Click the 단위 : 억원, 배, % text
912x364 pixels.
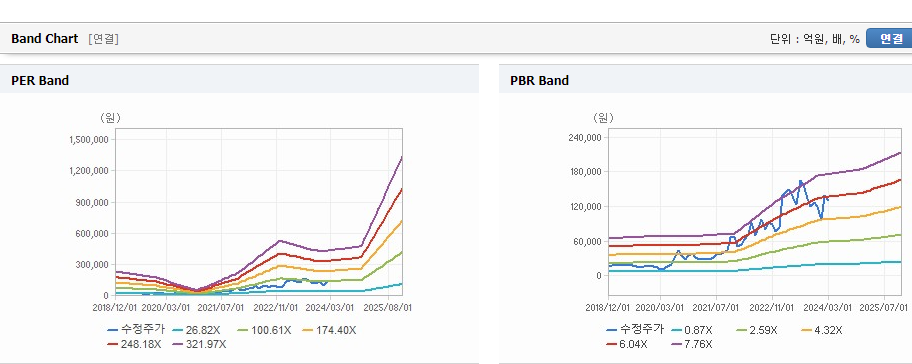click(814, 39)
